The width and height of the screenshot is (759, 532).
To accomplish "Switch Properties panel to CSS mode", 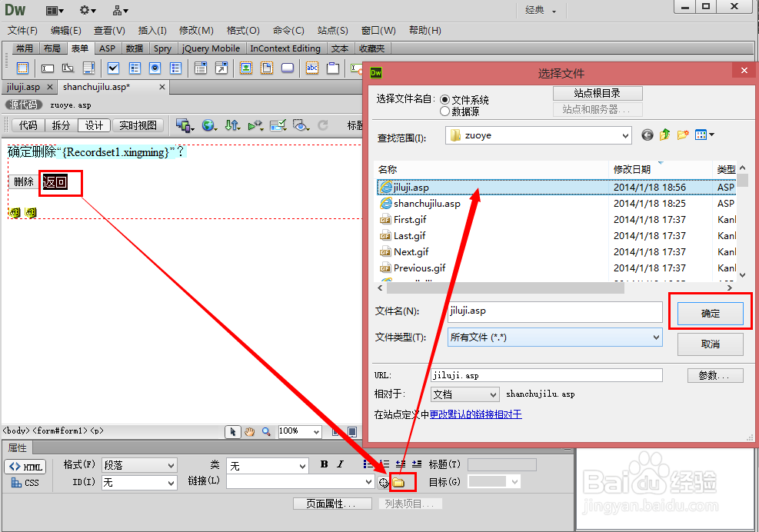I will [25, 483].
